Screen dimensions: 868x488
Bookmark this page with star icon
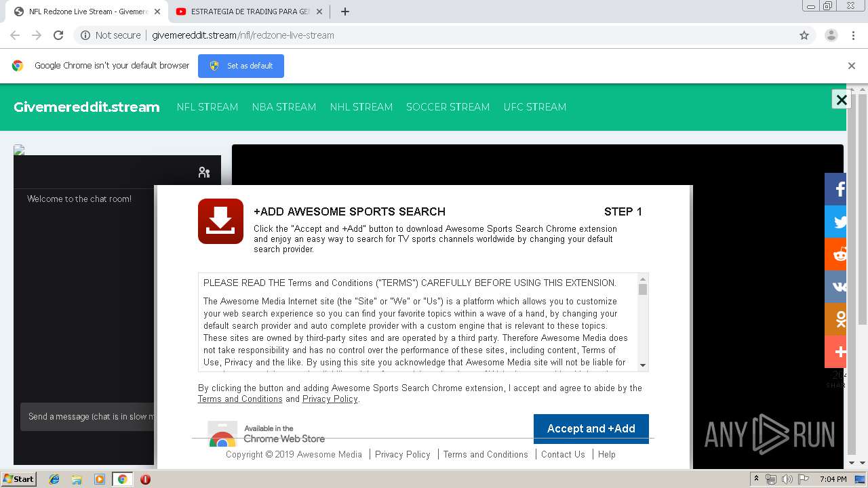[804, 35]
